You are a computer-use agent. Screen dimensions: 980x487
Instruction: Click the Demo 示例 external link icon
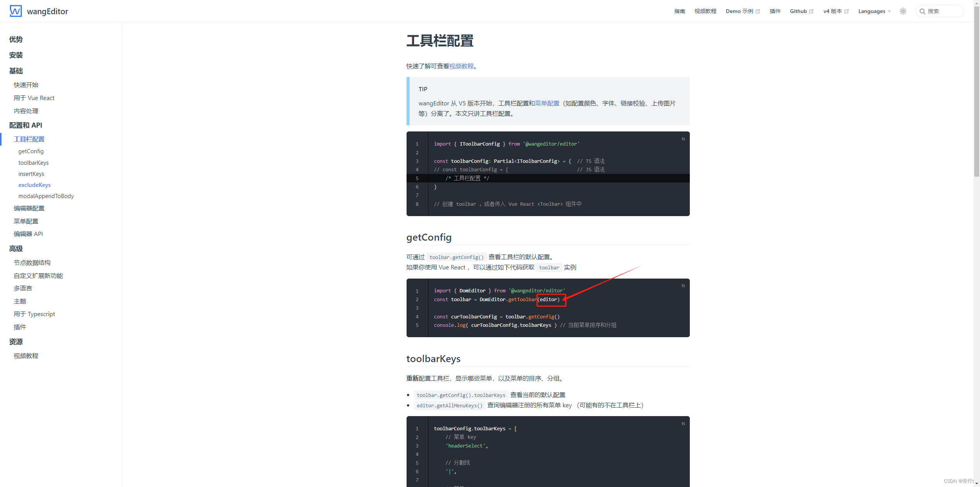coord(758,11)
